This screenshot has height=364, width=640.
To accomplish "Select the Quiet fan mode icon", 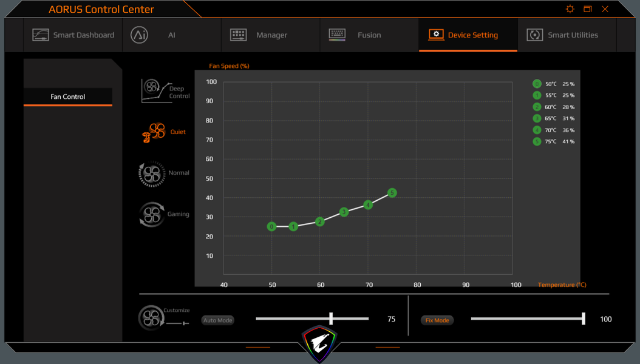I will pos(154,132).
